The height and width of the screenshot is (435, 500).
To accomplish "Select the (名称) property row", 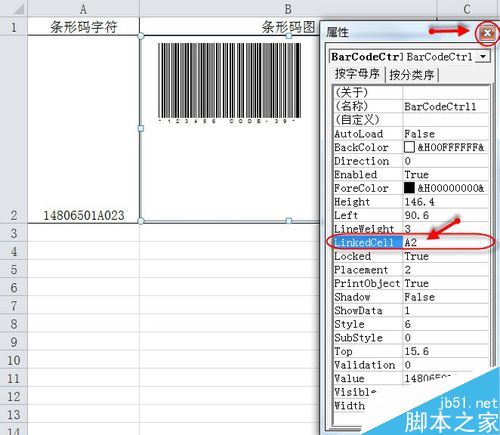I will pyautogui.click(x=411, y=106).
